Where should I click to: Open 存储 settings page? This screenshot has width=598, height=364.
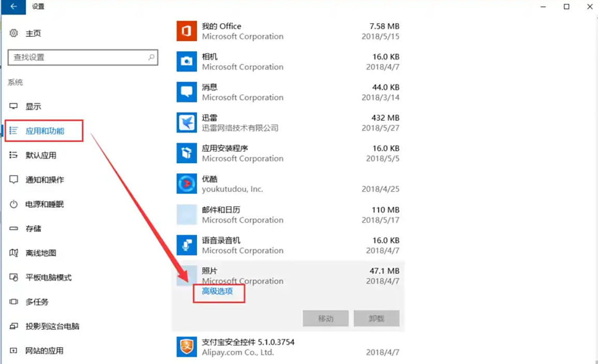click(33, 229)
